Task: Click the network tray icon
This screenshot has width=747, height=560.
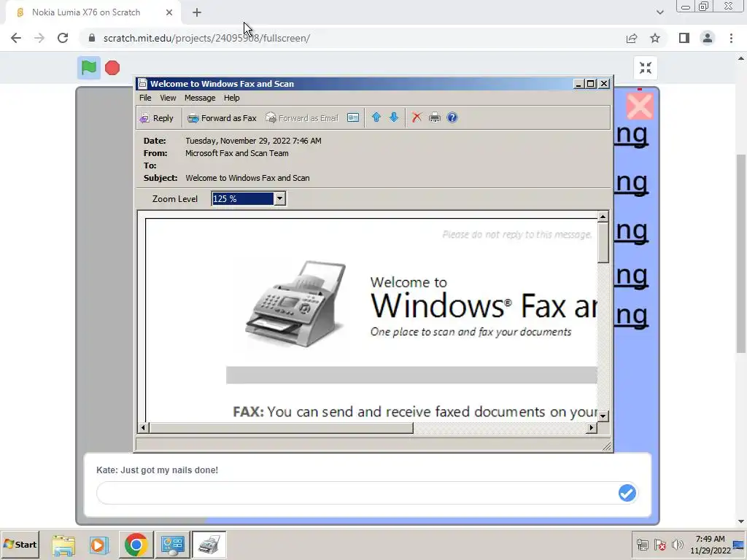Action: click(x=643, y=545)
